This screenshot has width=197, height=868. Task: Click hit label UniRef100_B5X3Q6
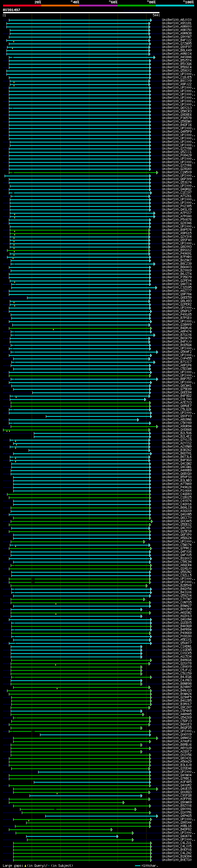[177, 64]
